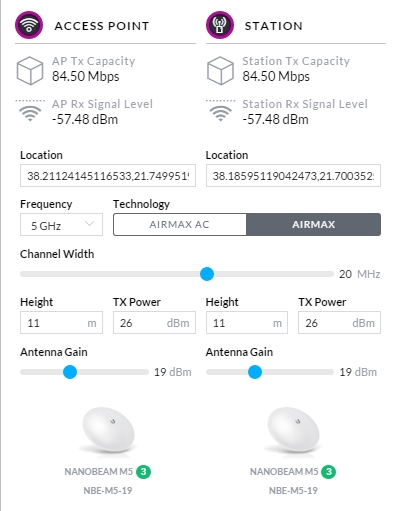Click the Access Point wifi icon
Image resolution: width=399 pixels, height=511 pixels.
pyautogui.click(x=29, y=25)
